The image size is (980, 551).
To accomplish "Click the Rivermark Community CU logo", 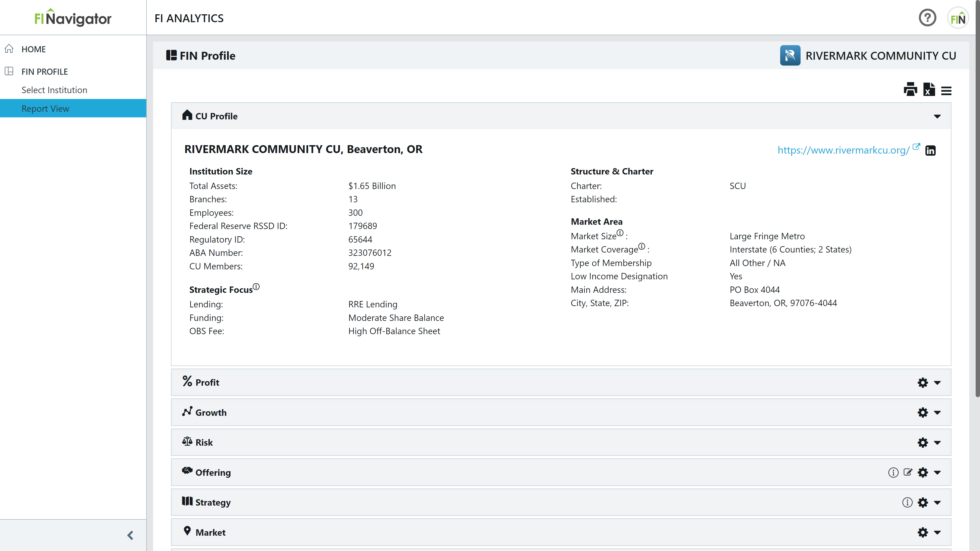I will pos(790,56).
